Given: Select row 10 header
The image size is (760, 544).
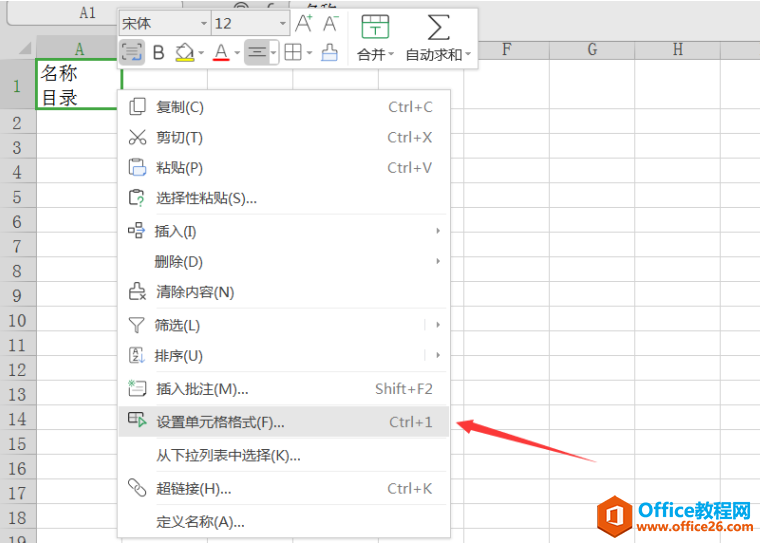Looking at the screenshot, I should [x=17, y=320].
